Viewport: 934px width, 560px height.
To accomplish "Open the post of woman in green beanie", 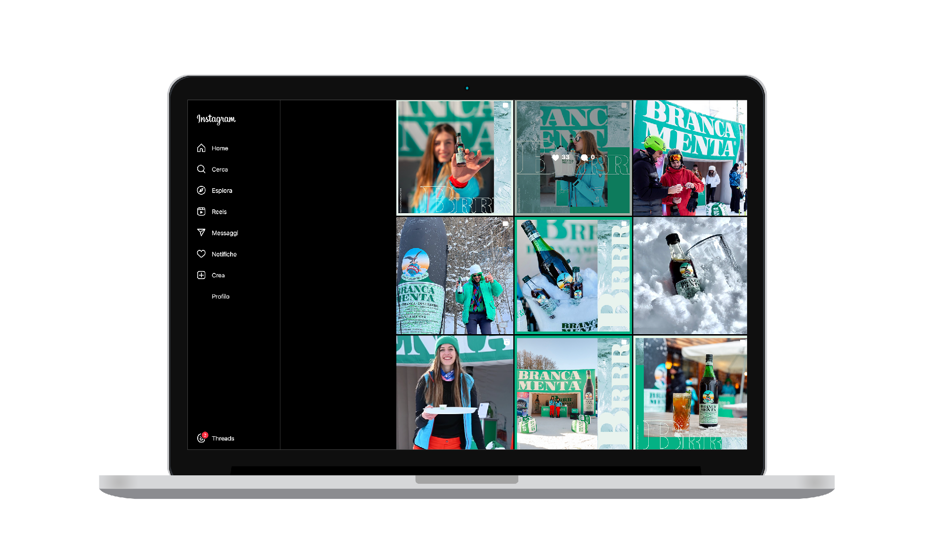I will click(455, 393).
